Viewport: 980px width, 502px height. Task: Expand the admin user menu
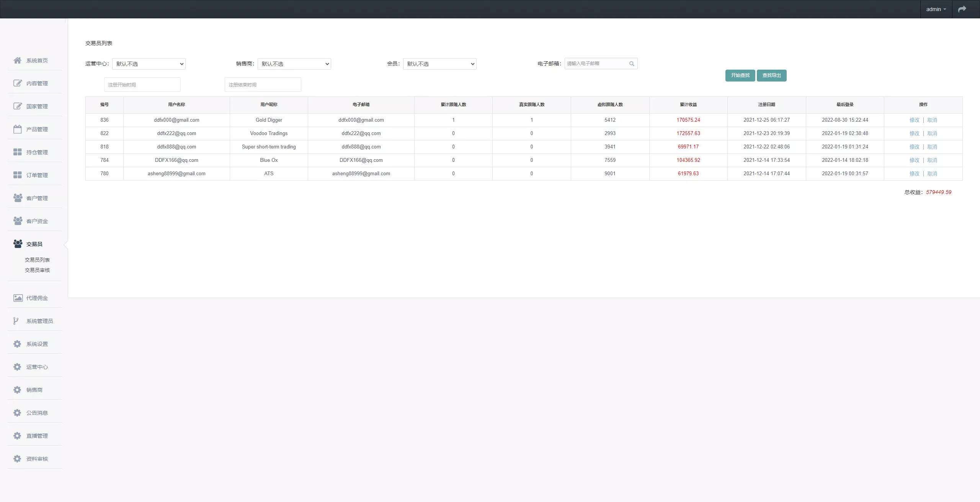click(936, 9)
